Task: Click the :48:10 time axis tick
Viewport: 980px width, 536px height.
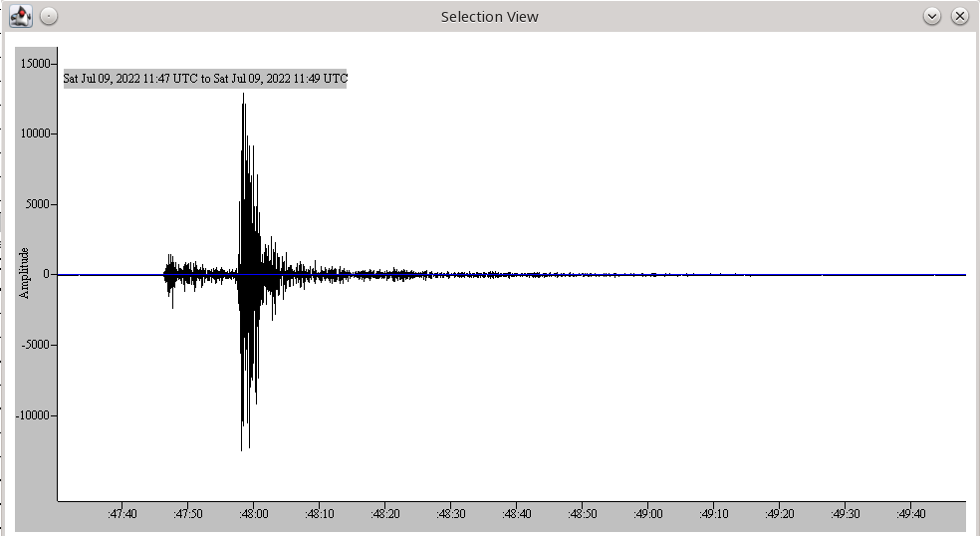Action: [319, 513]
